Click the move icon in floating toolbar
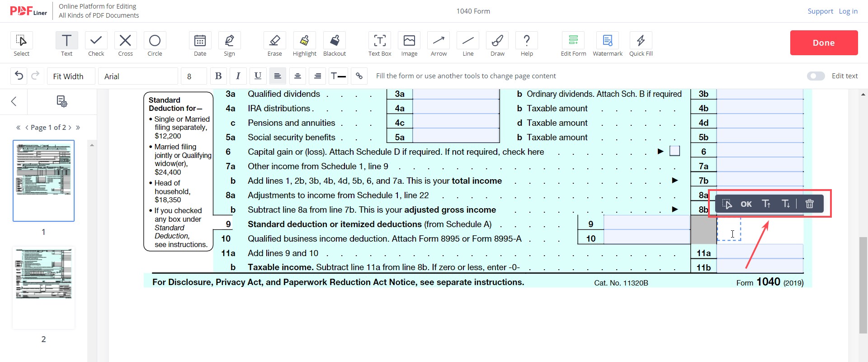The image size is (868, 362). (x=727, y=204)
